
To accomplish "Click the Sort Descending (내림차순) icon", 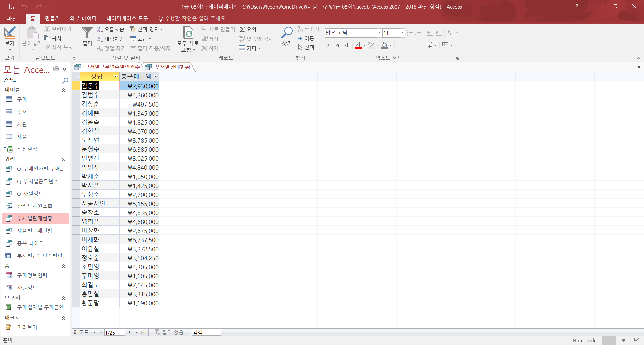I will [x=100, y=39].
